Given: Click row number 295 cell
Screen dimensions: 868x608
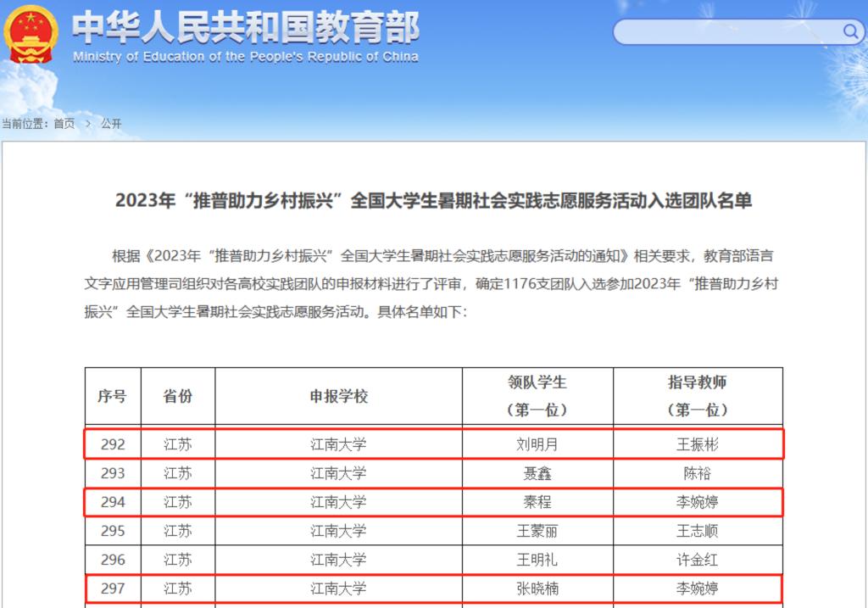Looking at the screenshot, I should tap(112, 531).
